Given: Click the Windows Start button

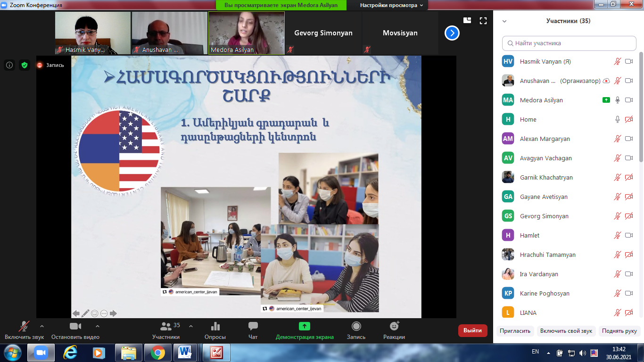Looking at the screenshot, I should point(12,353).
